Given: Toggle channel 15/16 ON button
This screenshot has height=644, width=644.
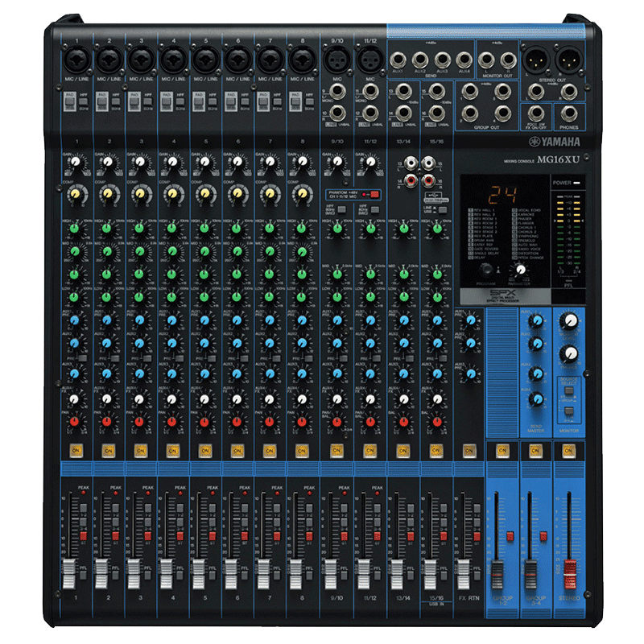Looking at the screenshot, I should (x=436, y=451).
